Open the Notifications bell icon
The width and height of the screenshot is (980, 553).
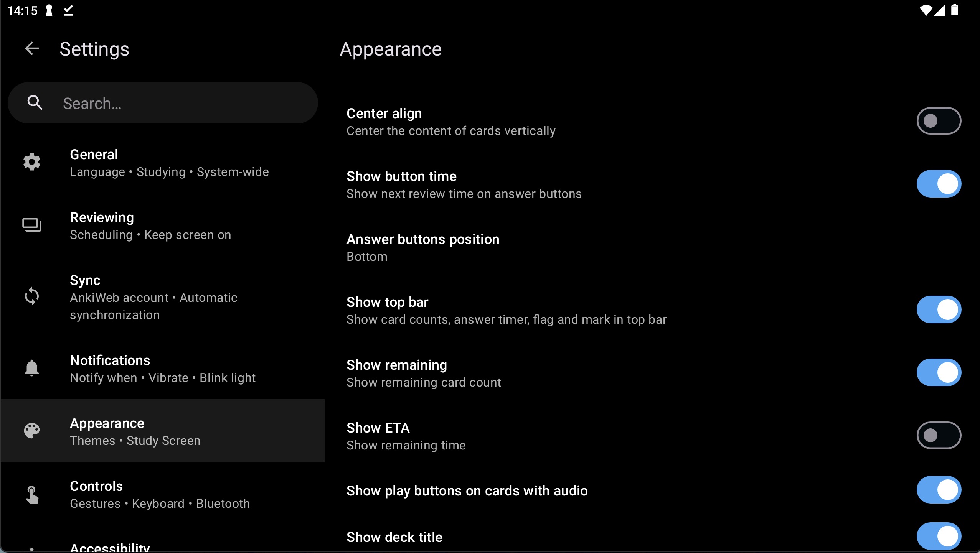pyautogui.click(x=31, y=368)
